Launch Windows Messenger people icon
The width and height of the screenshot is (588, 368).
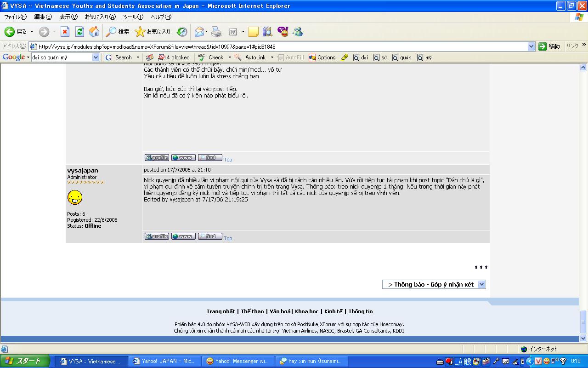click(x=298, y=32)
